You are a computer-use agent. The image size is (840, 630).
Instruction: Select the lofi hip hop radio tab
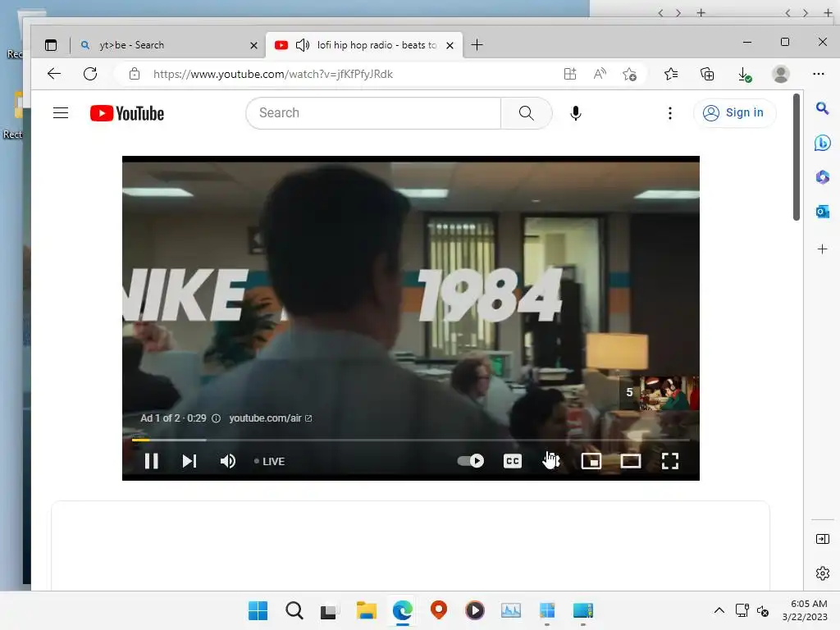click(x=364, y=45)
